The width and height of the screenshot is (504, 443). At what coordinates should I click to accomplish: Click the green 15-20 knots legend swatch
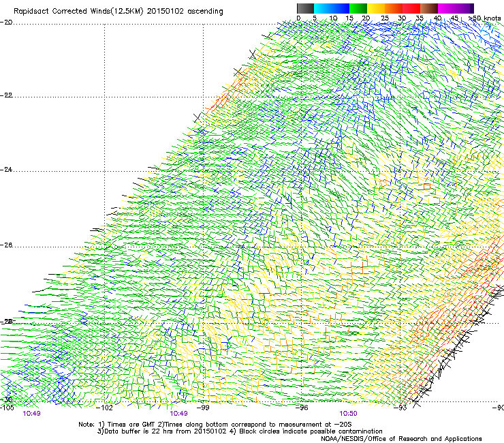click(358, 8)
